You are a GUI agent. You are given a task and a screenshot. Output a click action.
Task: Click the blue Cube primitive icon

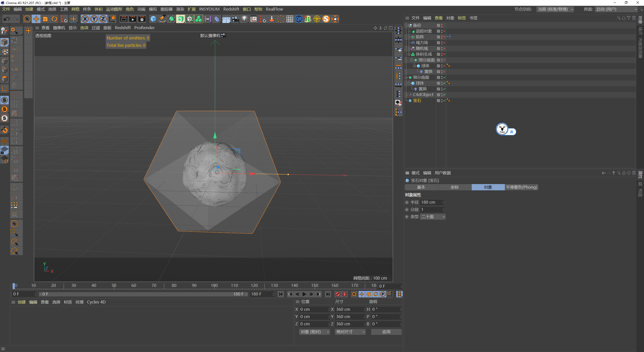pos(153,19)
